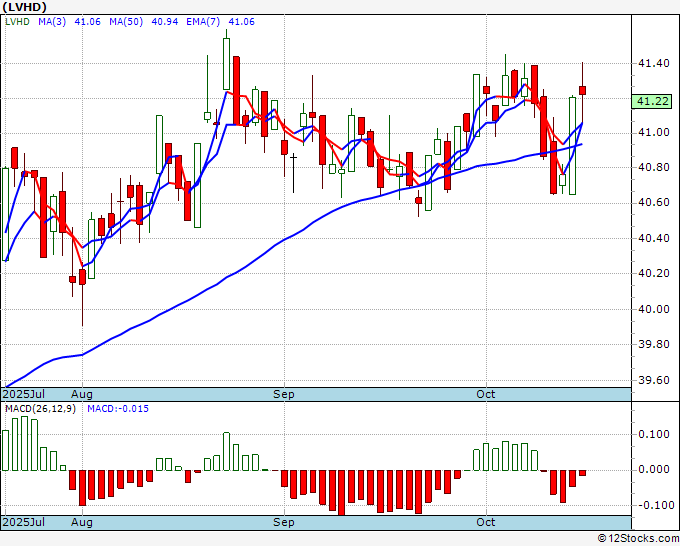Click Oct on the MACD time axis
The height and width of the screenshot is (546, 680).
[485, 522]
